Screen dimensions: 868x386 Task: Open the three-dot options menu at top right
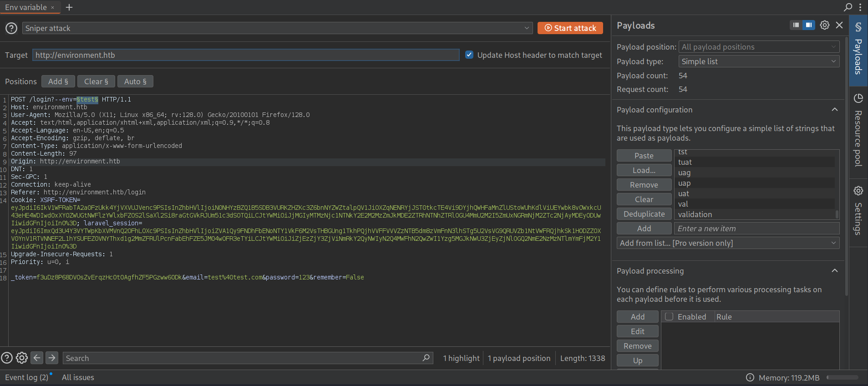pos(860,7)
